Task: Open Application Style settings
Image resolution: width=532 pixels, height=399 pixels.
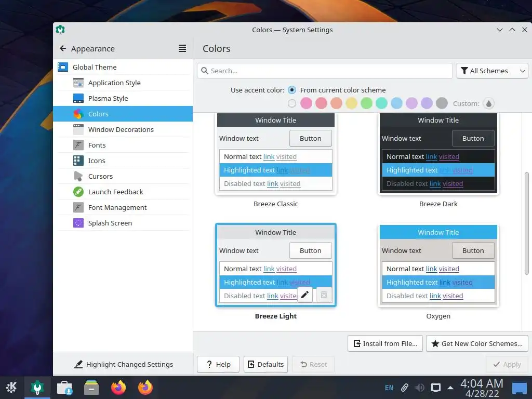Action: [x=123, y=83]
